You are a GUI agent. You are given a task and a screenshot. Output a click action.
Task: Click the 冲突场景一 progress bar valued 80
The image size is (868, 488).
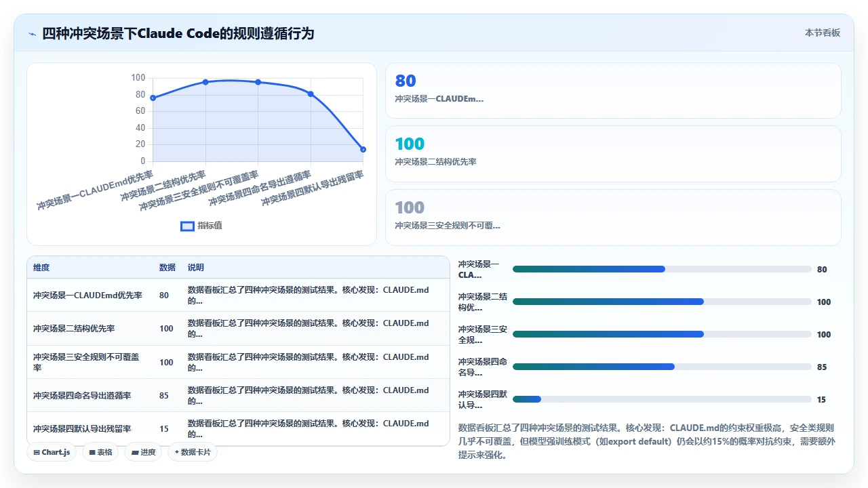pos(662,269)
